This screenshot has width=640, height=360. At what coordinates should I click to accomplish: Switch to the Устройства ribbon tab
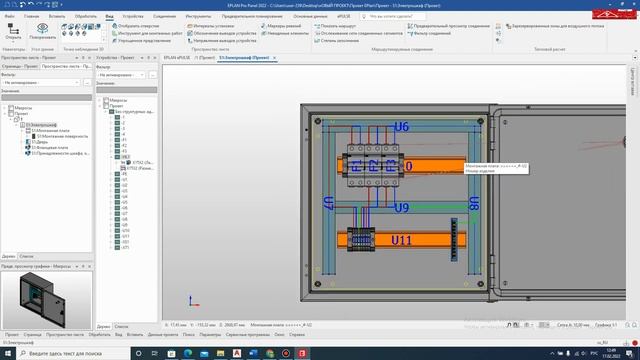[x=133, y=16]
